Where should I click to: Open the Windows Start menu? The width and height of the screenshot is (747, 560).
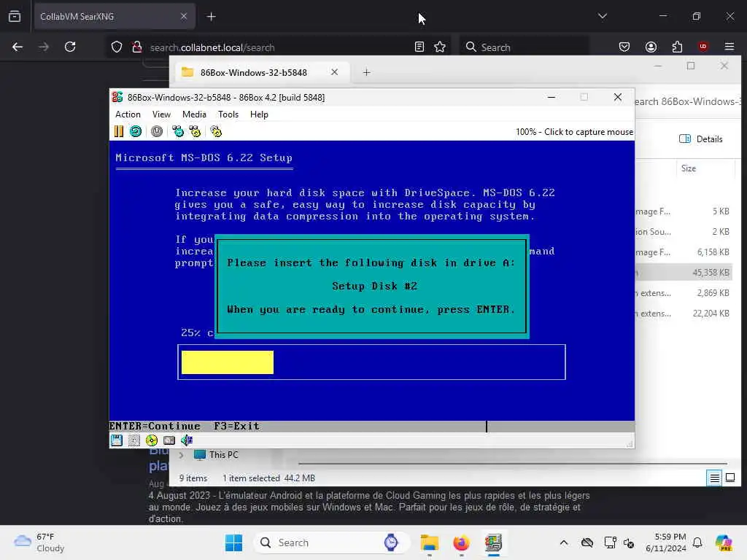(233, 542)
